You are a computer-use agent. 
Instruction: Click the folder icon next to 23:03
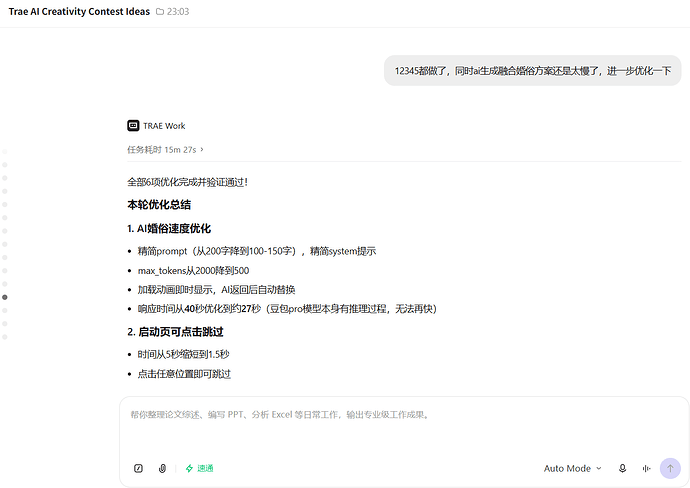tap(160, 12)
